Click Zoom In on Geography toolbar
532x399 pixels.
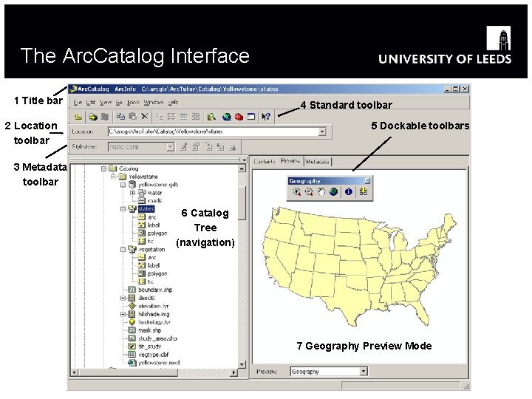tap(296, 192)
